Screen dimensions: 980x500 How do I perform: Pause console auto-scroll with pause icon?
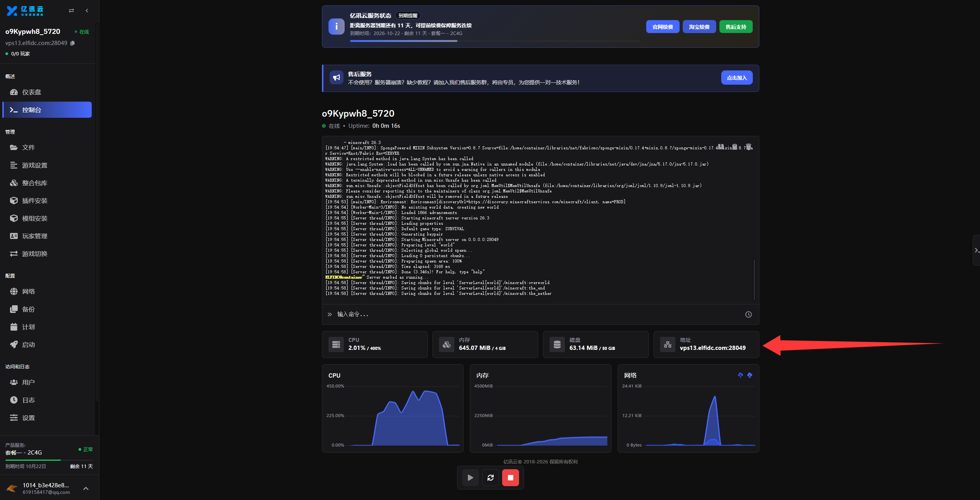[721, 147]
